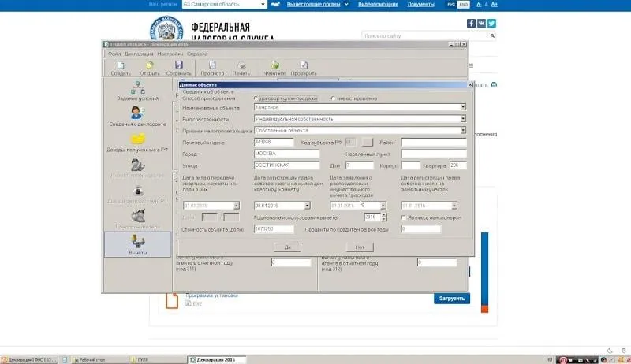Open Задание условий sidebar section
The height and width of the screenshot is (364, 631).
tap(137, 91)
